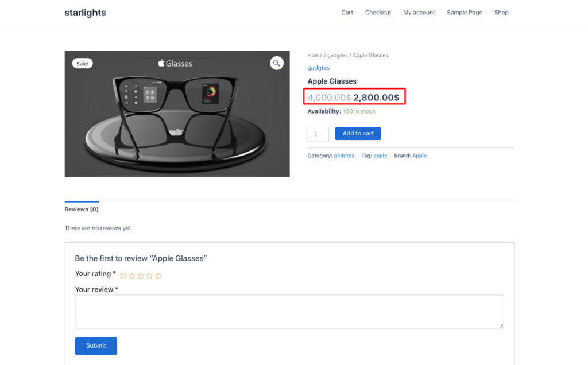
Task: Give a five-star rating
Action: (158, 275)
